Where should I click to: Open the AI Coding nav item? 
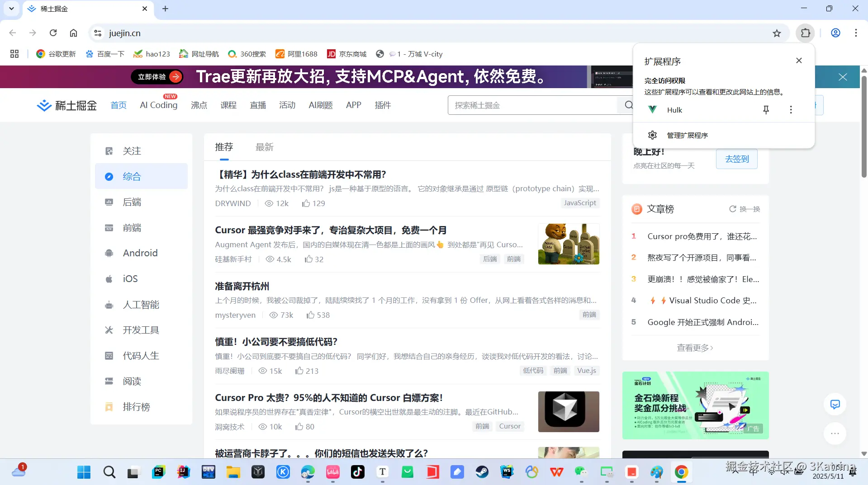click(159, 105)
